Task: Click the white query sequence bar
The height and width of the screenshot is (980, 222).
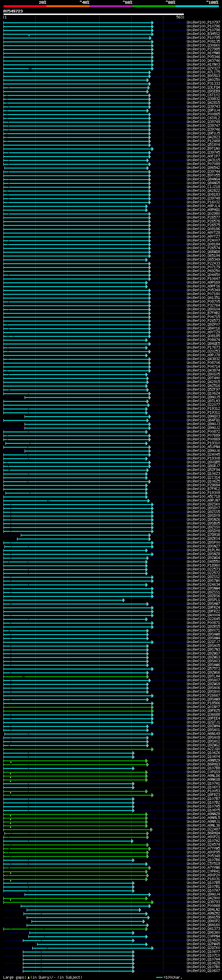Action: point(94,14)
